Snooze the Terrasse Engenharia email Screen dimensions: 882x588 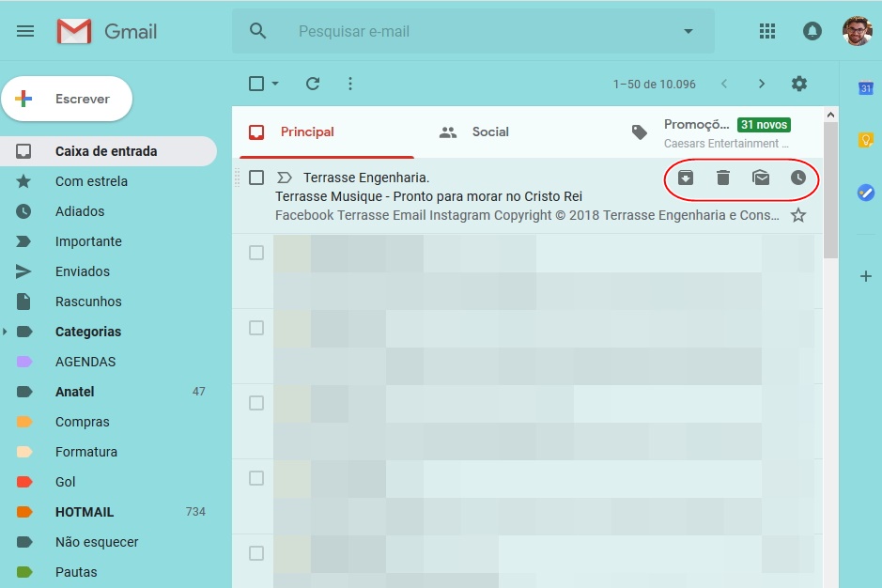click(797, 178)
